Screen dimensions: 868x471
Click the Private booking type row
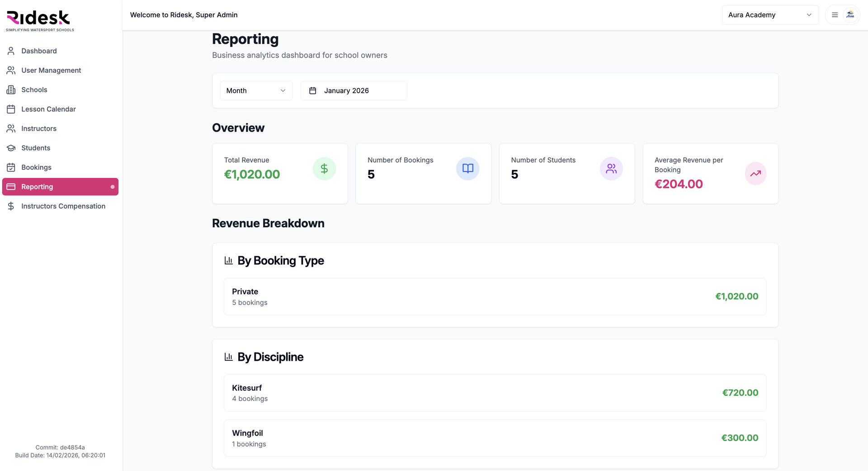[x=495, y=297]
